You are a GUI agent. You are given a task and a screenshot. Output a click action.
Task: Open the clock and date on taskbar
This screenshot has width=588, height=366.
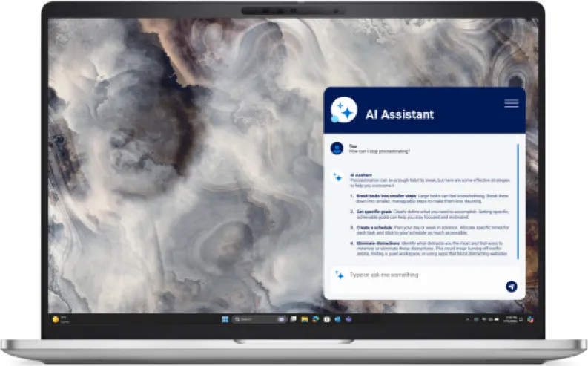click(x=510, y=319)
